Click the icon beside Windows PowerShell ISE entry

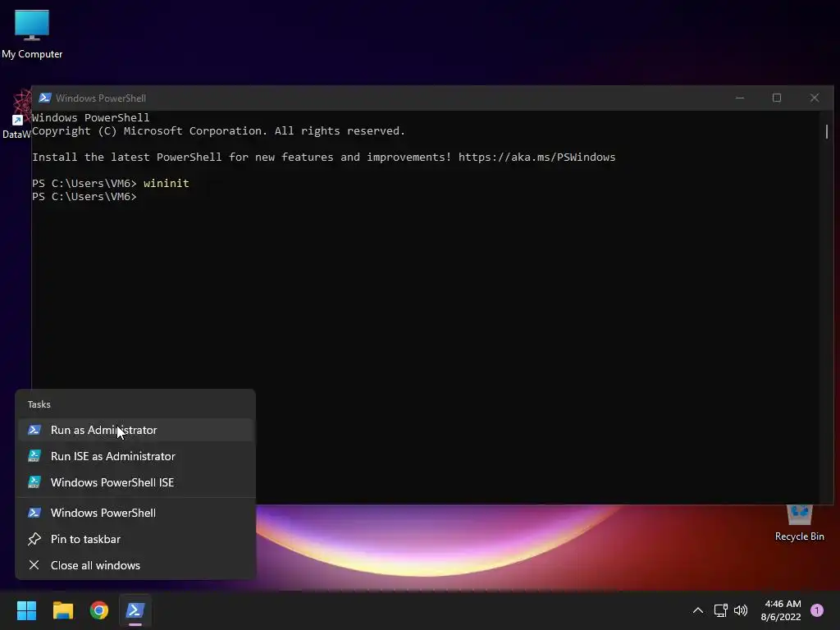point(34,482)
